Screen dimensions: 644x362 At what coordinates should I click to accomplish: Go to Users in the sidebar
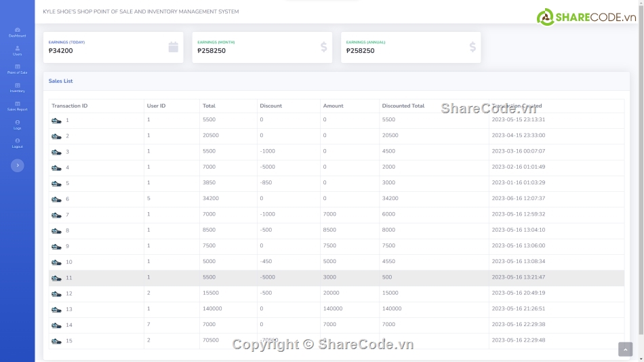pyautogui.click(x=17, y=49)
